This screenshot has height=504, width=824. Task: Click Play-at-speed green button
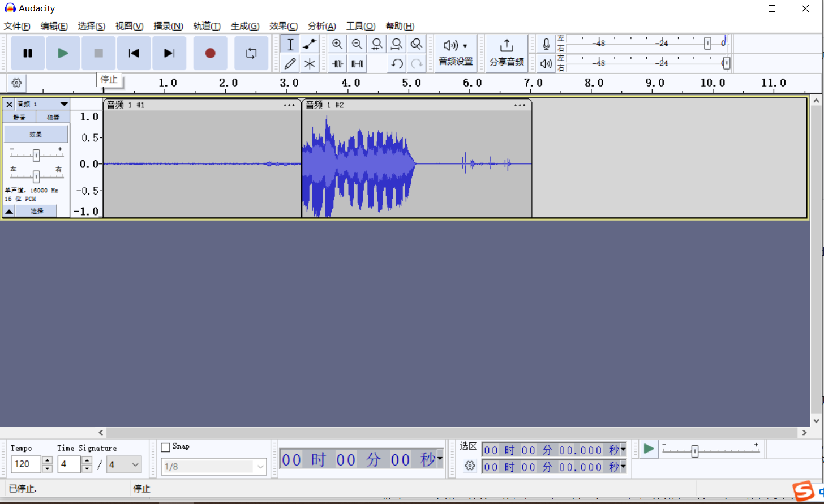(x=649, y=449)
